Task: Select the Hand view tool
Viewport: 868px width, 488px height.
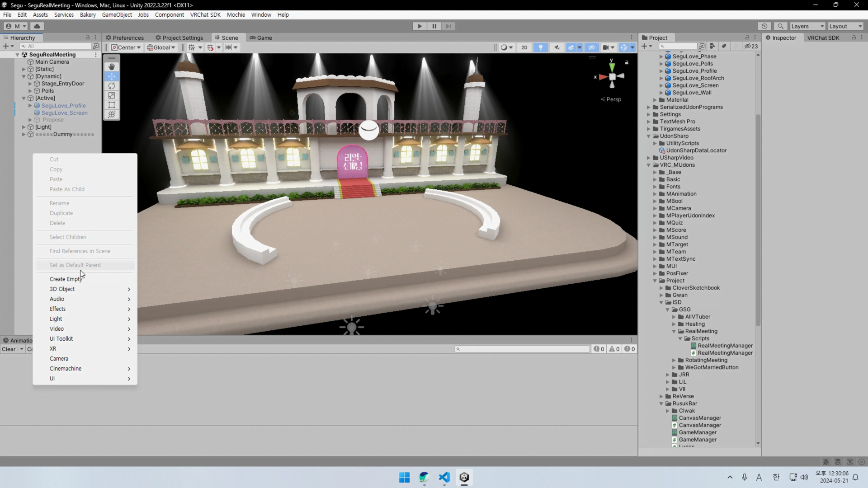Action: 112,66
